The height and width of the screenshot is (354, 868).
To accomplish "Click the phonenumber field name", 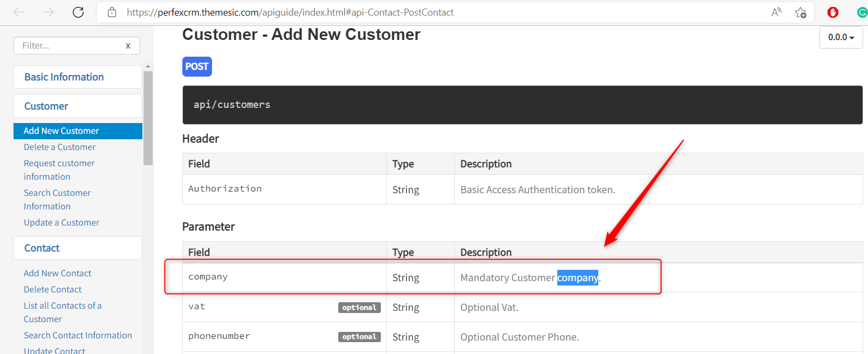I will click(x=219, y=336).
